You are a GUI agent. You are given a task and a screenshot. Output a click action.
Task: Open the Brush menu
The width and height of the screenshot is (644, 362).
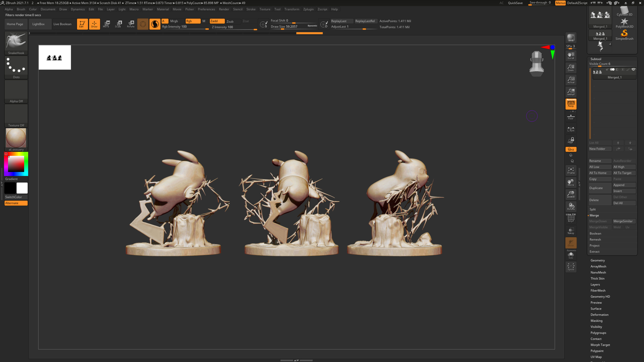point(21,9)
